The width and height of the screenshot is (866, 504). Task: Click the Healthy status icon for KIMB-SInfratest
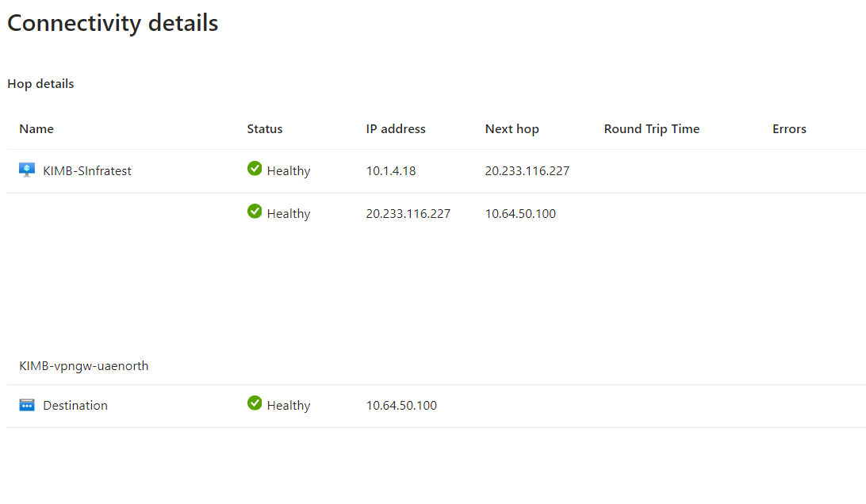point(255,168)
